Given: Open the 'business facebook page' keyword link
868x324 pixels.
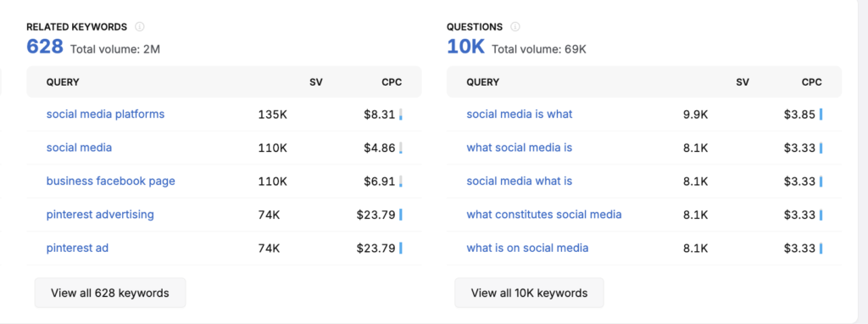Looking at the screenshot, I should (x=111, y=182).
